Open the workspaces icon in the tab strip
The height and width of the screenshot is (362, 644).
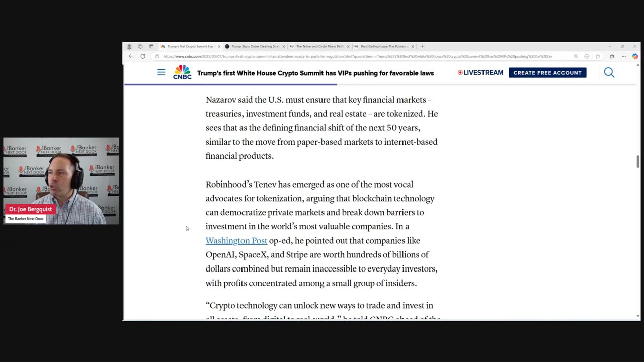click(x=140, y=46)
